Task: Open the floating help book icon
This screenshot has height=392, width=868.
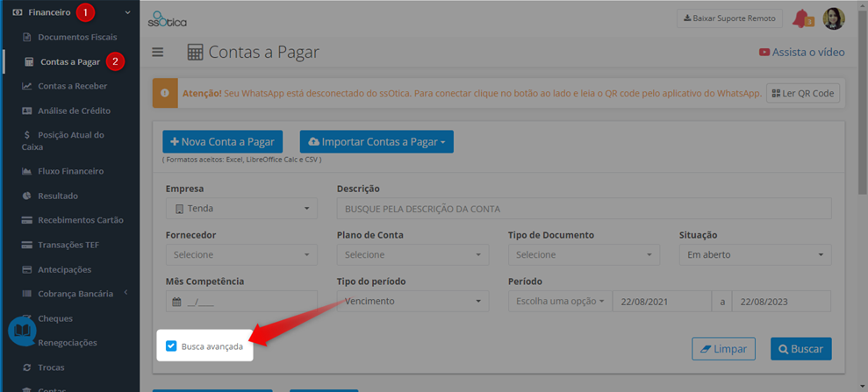Action: click(x=22, y=331)
